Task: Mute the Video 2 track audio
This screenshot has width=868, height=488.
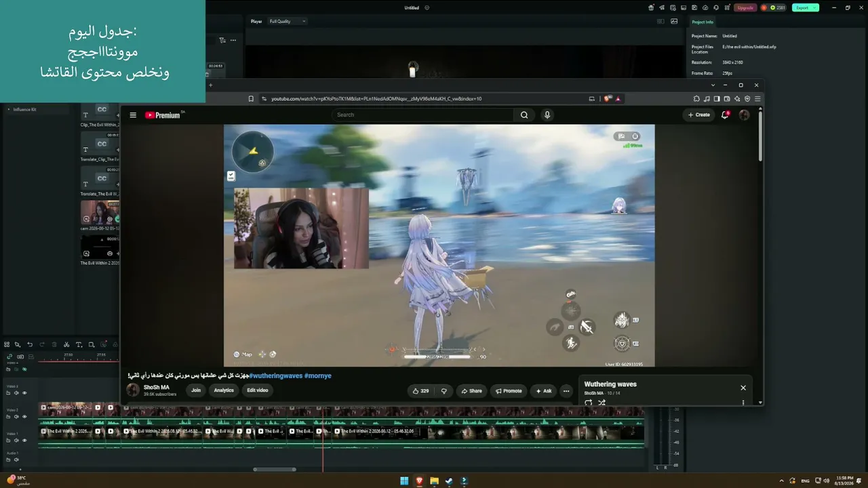Action: pyautogui.click(x=17, y=417)
